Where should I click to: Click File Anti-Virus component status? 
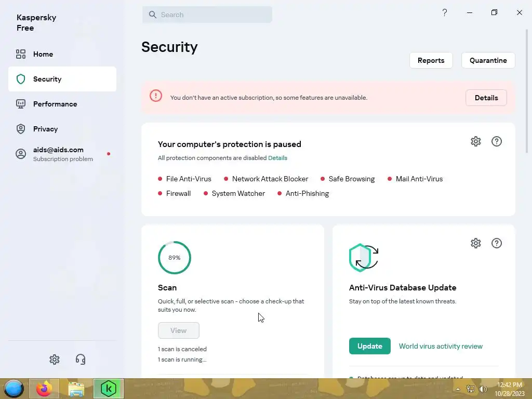[185, 179]
